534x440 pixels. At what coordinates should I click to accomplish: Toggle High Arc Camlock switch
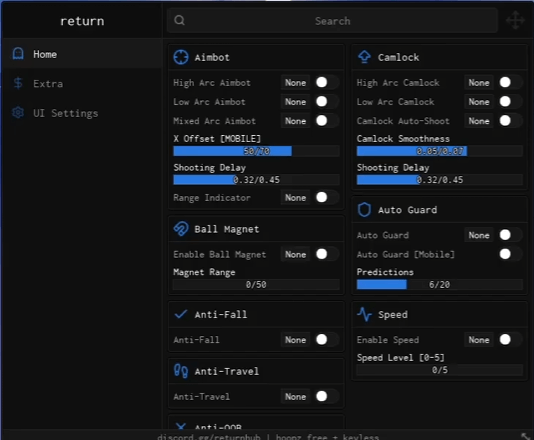click(x=511, y=82)
